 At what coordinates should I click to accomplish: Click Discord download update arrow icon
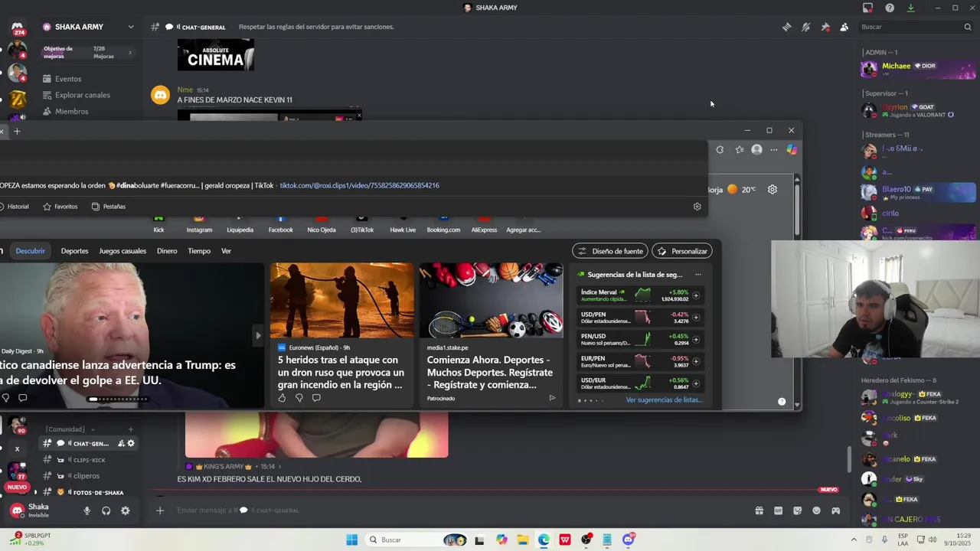coord(910,8)
